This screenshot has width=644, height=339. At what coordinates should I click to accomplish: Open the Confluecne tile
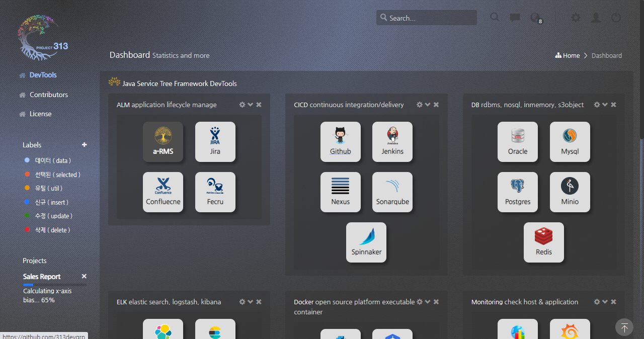(x=163, y=192)
